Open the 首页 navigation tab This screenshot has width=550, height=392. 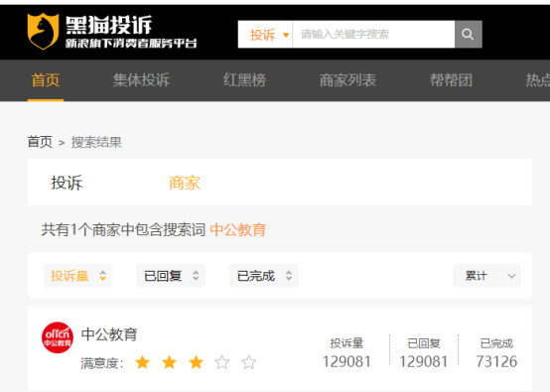coord(46,80)
